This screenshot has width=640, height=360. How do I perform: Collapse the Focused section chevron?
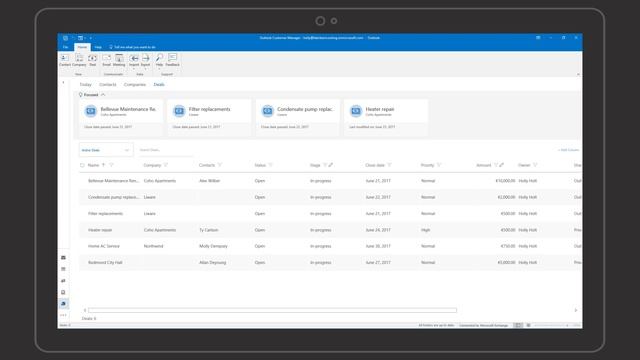[x=103, y=95]
